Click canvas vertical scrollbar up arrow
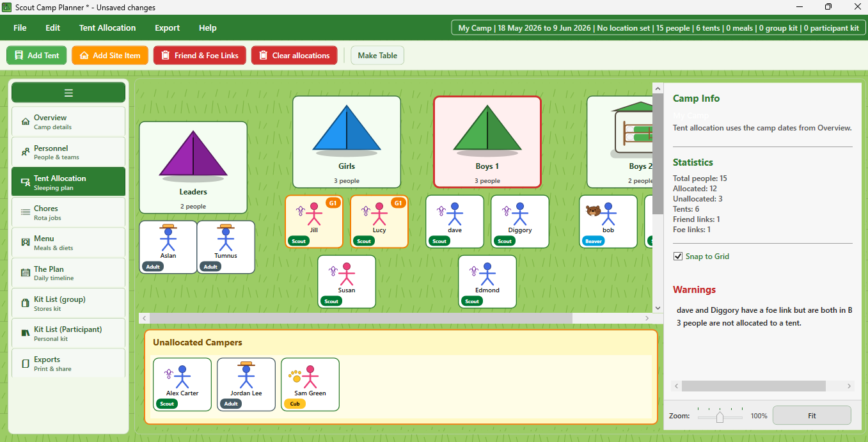Screen dimensions: 868x442 tap(658, 88)
